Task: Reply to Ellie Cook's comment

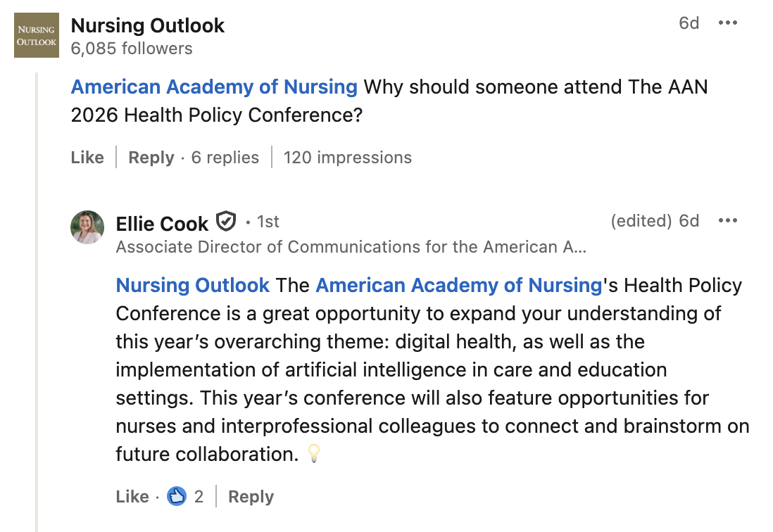Action: [x=251, y=497]
